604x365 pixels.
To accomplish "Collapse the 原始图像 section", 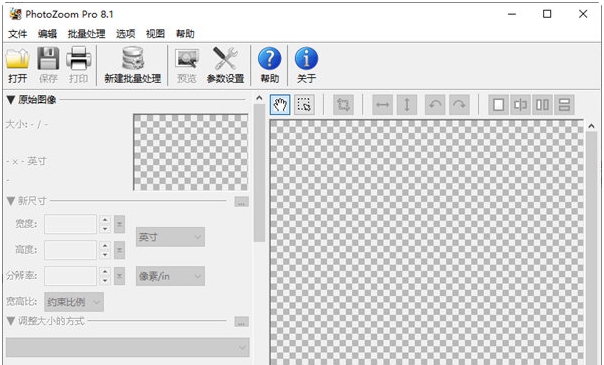I will tap(11, 100).
